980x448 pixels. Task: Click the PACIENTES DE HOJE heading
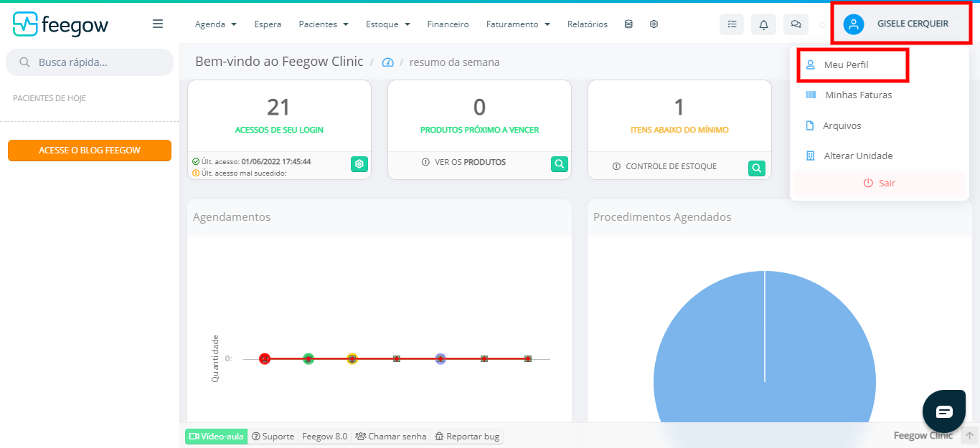[x=50, y=98]
